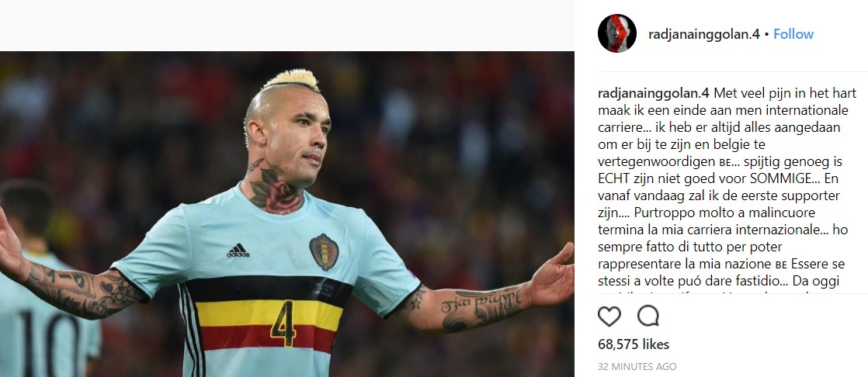Open comments via the speech bubble icon
Image resolution: width=868 pixels, height=377 pixels.
tap(648, 316)
